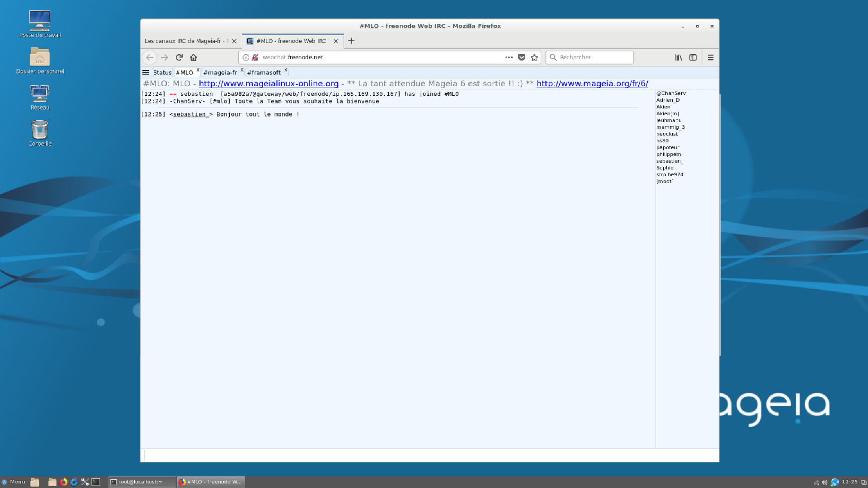
Task: Select leuhmanu in the user list
Action: (669, 120)
